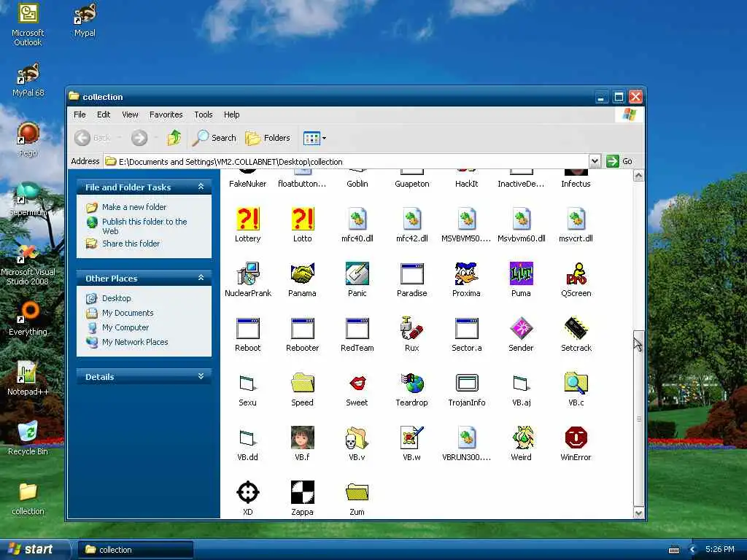The width and height of the screenshot is (747, 560).
Task: Select the VB.w icon
Action: 411,437
